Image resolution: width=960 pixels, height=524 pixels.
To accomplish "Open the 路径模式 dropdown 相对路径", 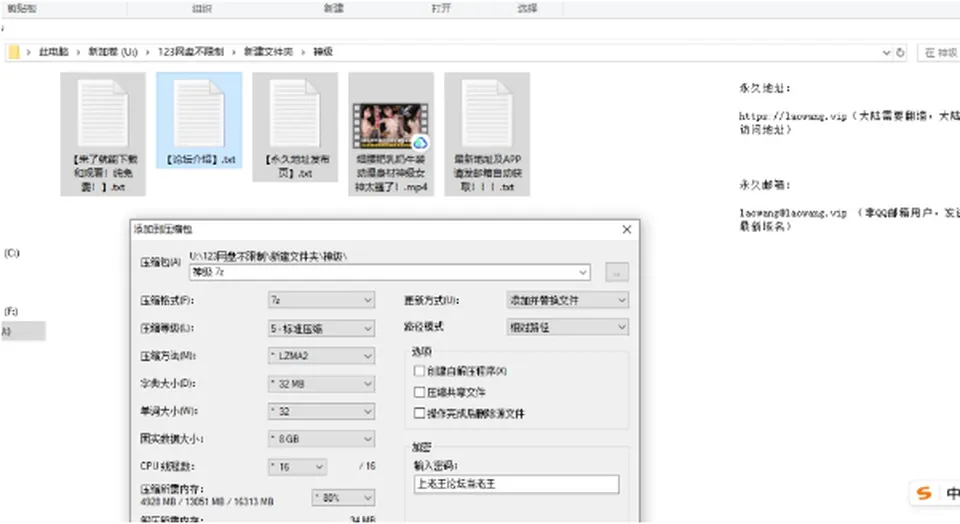I will (568, 328).
